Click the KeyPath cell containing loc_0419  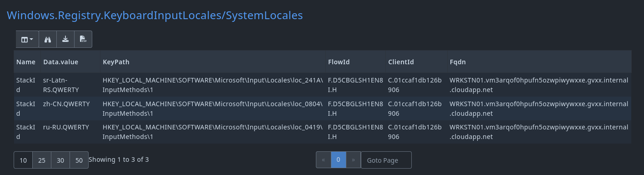(213, 132)
